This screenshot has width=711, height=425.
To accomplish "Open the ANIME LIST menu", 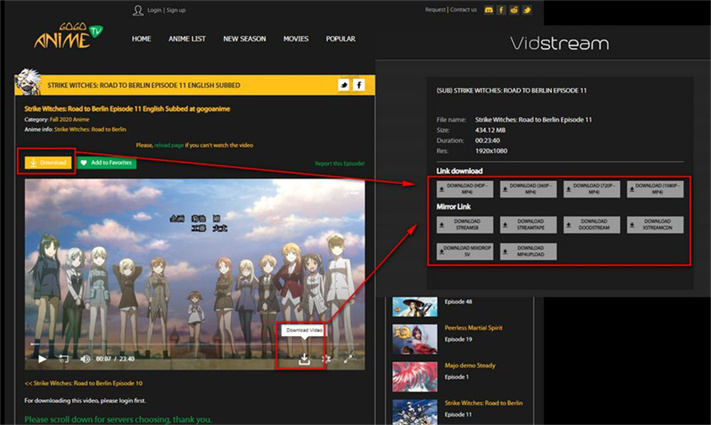I will [187, 39].
